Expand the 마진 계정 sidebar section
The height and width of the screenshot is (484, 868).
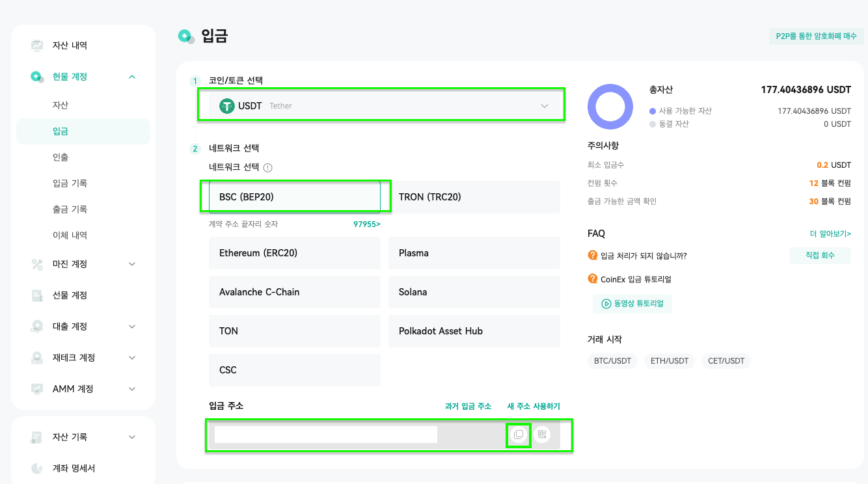(132, 264)
